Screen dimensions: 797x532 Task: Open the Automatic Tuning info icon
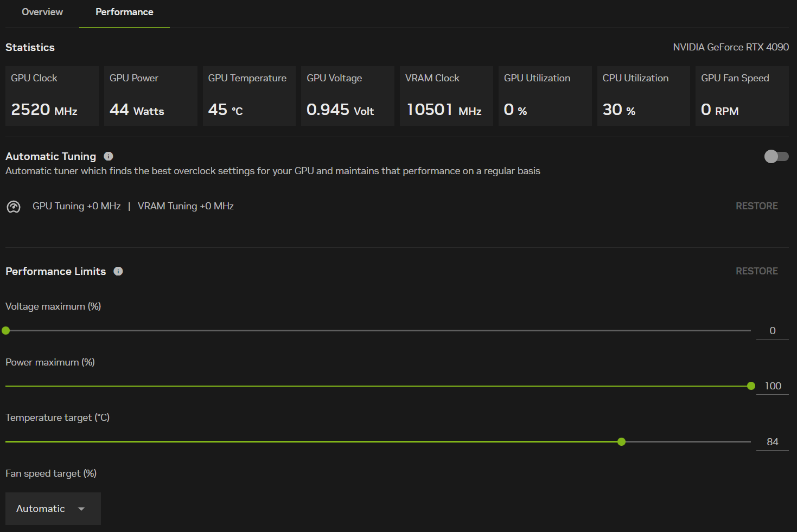tap(109, 156)
